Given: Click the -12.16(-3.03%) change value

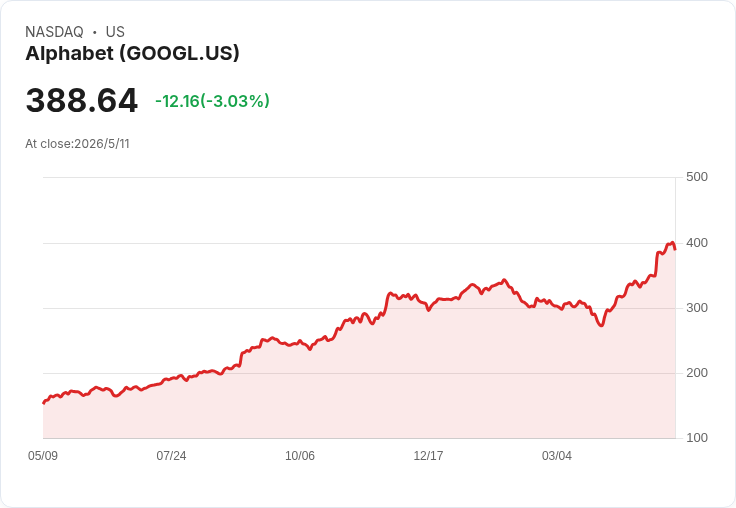Looking at the screenshot, I should (212, 101).
